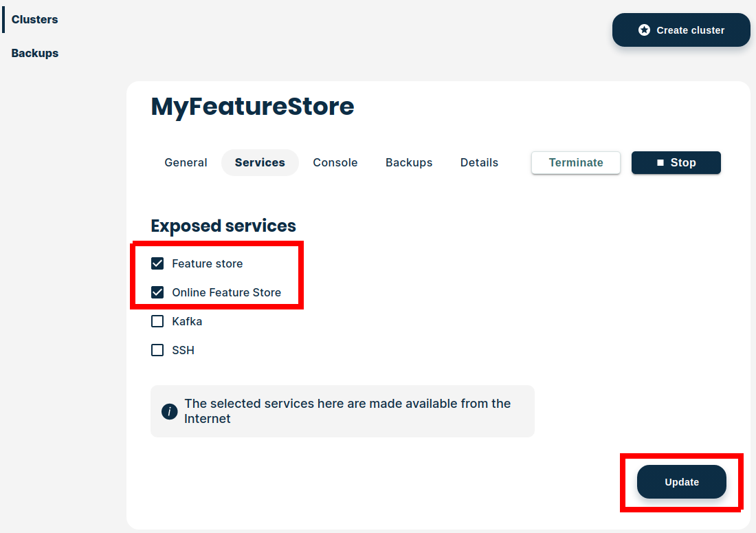
Task: Click the Create cluster button label
Action: (690, 30)
